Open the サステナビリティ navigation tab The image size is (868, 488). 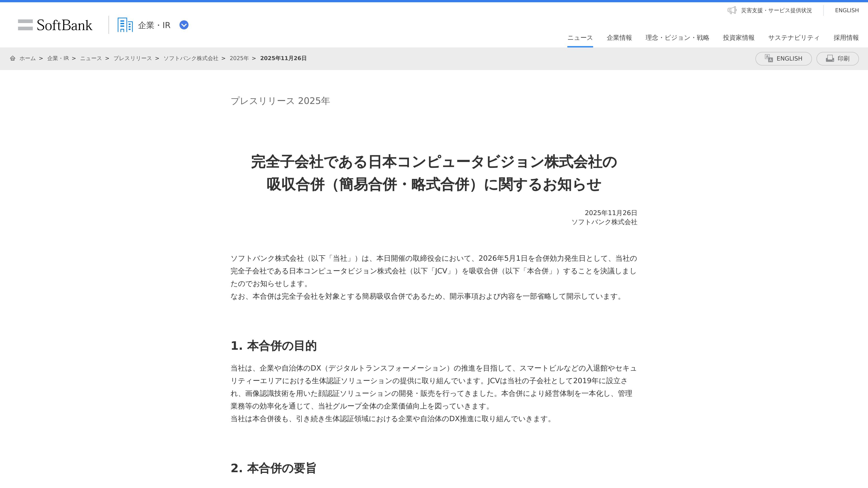794,38
